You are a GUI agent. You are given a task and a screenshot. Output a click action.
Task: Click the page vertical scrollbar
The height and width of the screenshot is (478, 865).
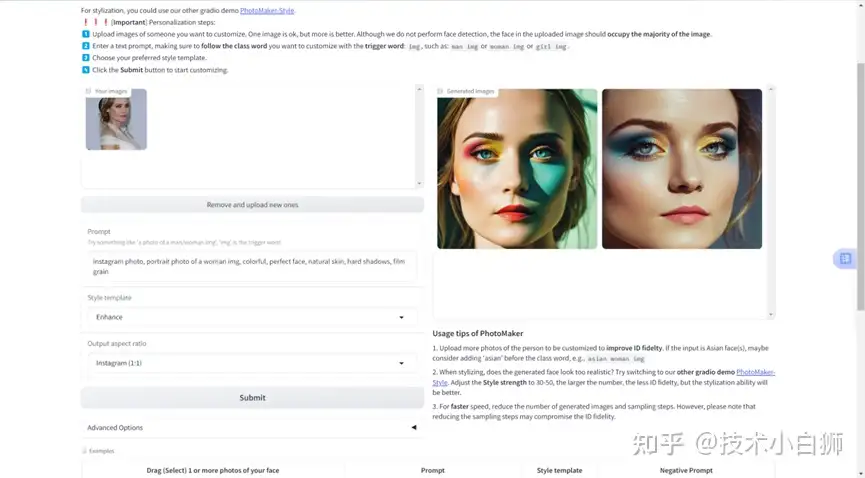(x=861, y=187)
